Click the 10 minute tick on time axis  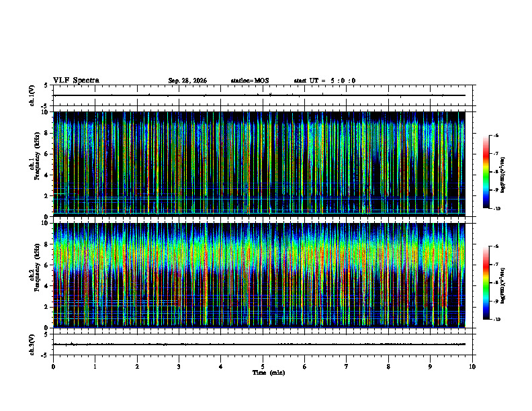pyautogui.click(x=472, y=367)
